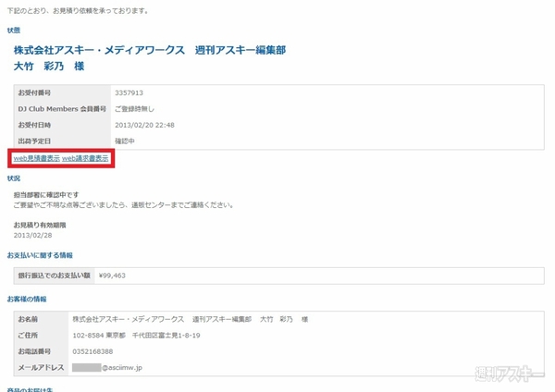This screenshot has height=392, width=555.
Task: Click the お受付番号 label cell
Action: [62, 93]
